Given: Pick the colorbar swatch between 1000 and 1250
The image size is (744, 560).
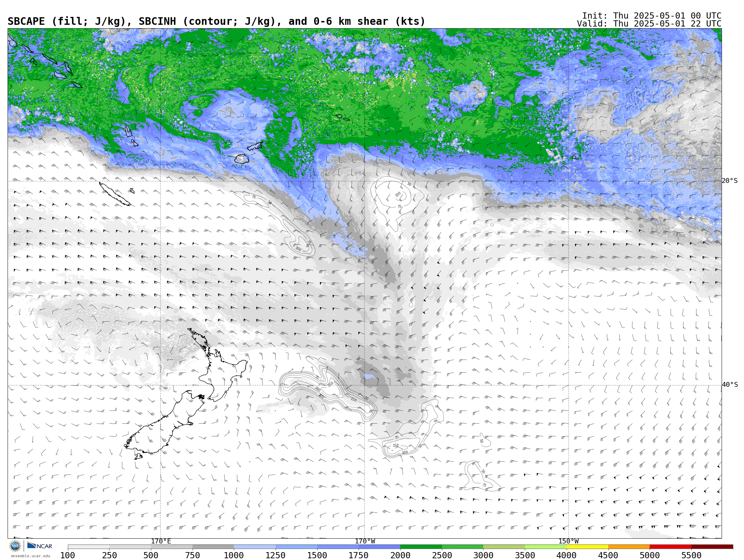Looking at the screenshot, I should pyautogui.click(x=255, y=547).
